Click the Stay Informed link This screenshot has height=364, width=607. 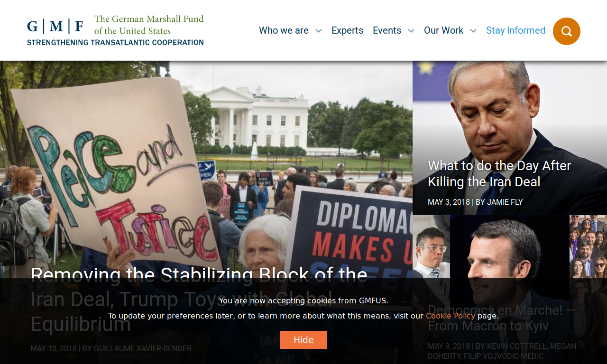point(515,30)
